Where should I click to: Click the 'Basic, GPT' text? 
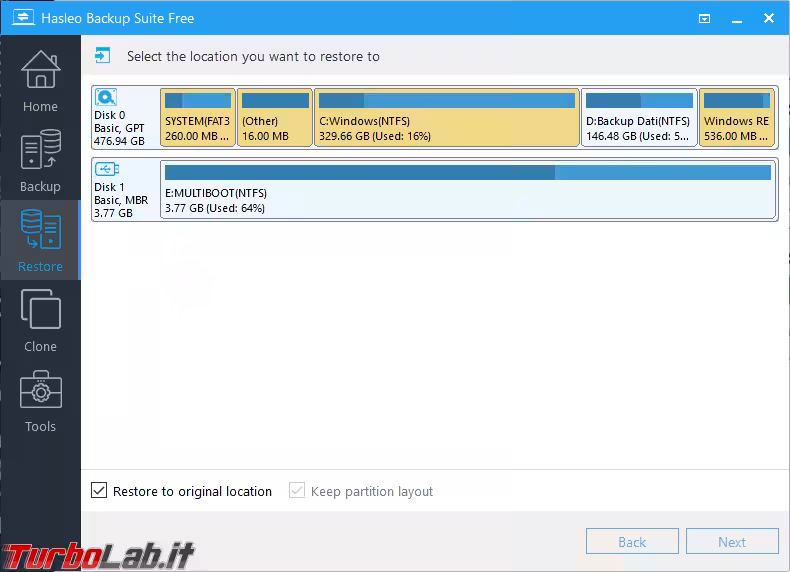(x=119, y=128)
